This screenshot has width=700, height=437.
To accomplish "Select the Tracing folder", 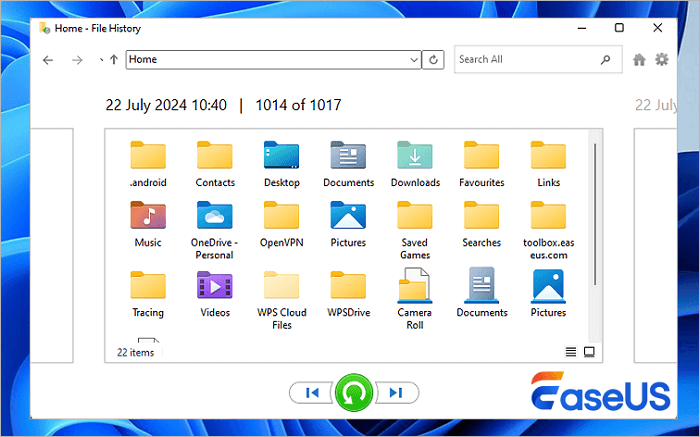I will 148,293.
